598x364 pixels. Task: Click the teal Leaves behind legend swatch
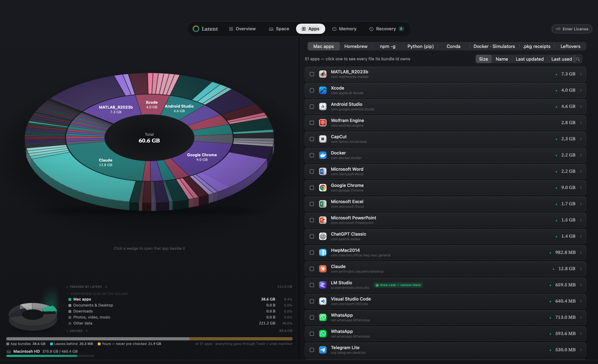pos(52,344)
